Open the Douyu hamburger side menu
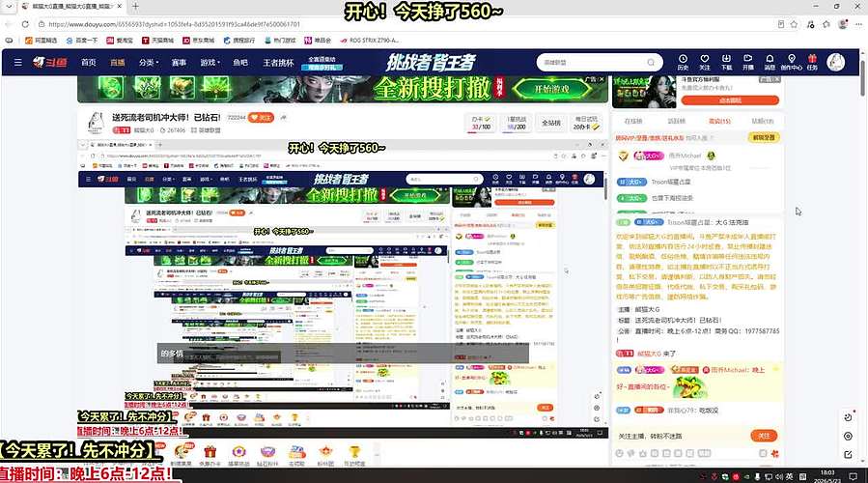 click(18, 62)
